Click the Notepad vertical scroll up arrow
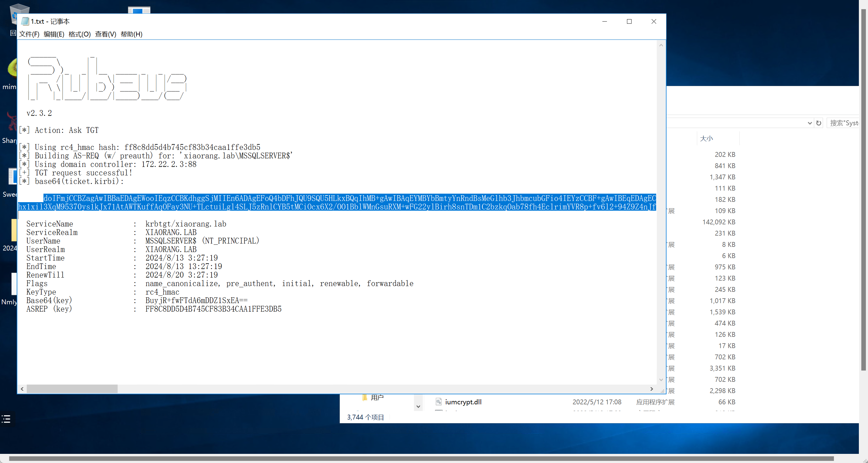 (661, 45)
